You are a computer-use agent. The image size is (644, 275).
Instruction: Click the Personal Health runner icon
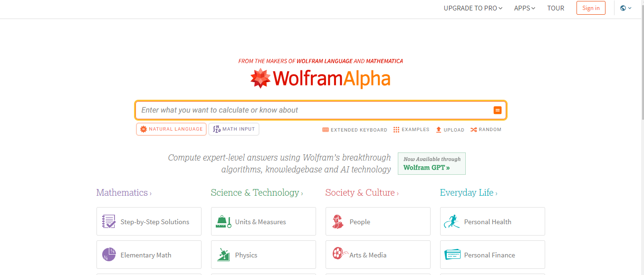coord(452,221)
